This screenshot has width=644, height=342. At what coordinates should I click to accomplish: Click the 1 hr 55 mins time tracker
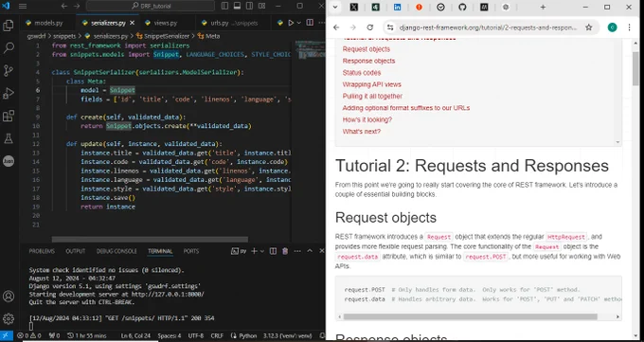87,335
